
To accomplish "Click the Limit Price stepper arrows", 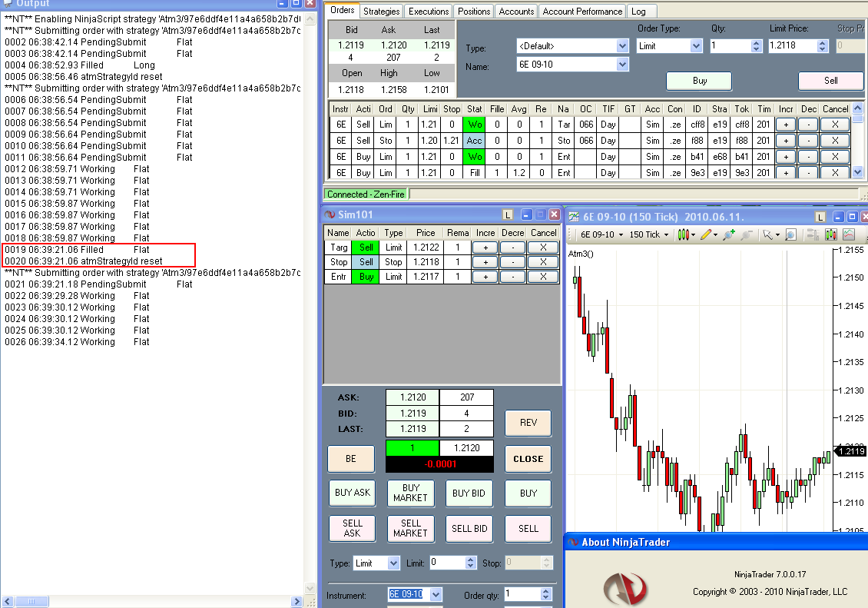I will click(x=822, y=46).
